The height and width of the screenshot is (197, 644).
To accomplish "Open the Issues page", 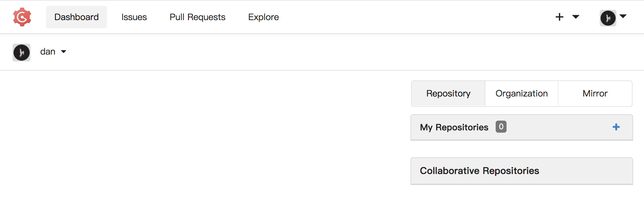I will click(x=134, y=17).
